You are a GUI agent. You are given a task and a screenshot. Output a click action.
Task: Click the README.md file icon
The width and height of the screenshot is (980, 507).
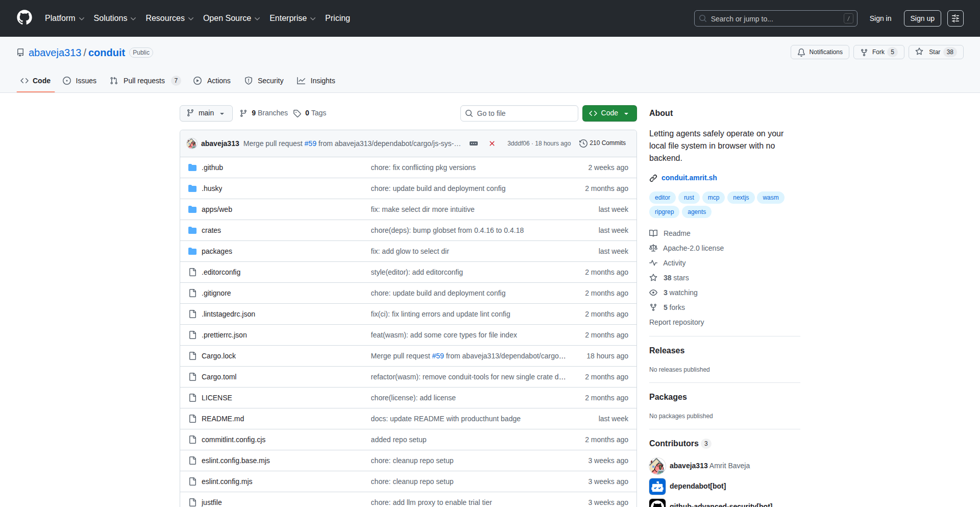click(192, 418)
